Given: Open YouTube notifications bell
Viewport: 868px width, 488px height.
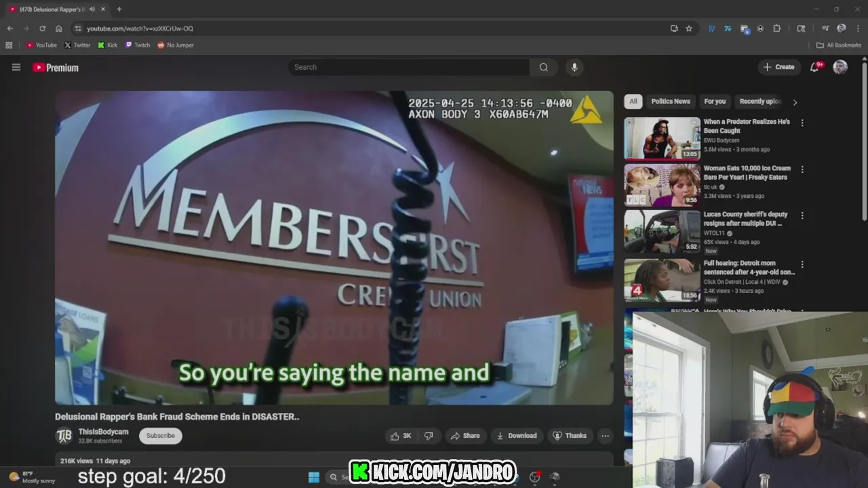Looking at the screenshot, I should pyautogui.click(x=815, y=67).
